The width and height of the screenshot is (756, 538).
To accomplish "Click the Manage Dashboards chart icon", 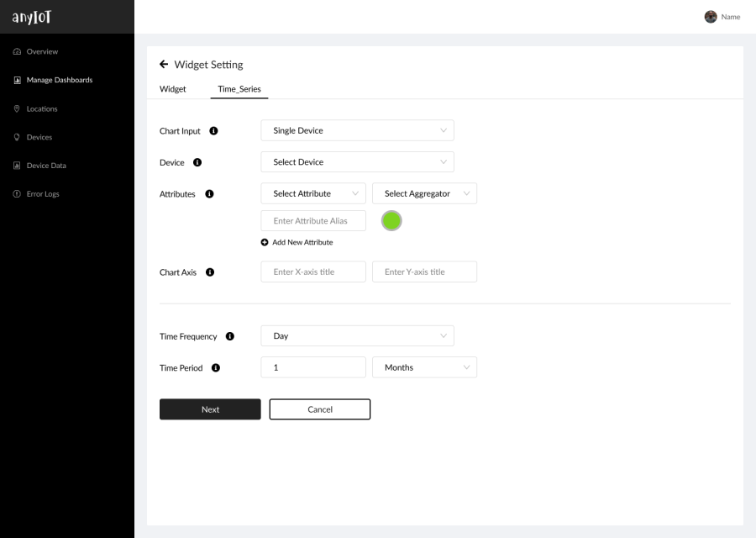I will tap(17, 80).
